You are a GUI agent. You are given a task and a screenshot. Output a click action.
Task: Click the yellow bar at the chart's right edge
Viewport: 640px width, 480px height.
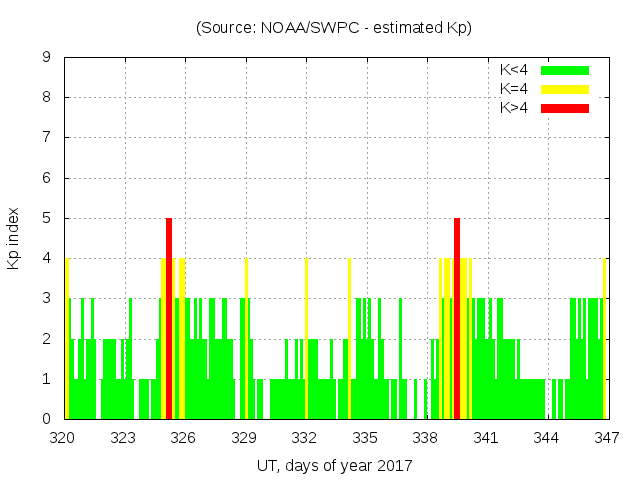coord(605,338)
